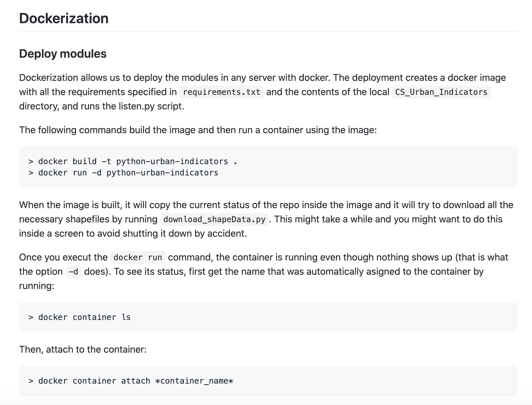The width and height of the screenshot is (532, 405).
Task: Click the inline "-d" option code in the paragraph
Action: tap(73, 272)
